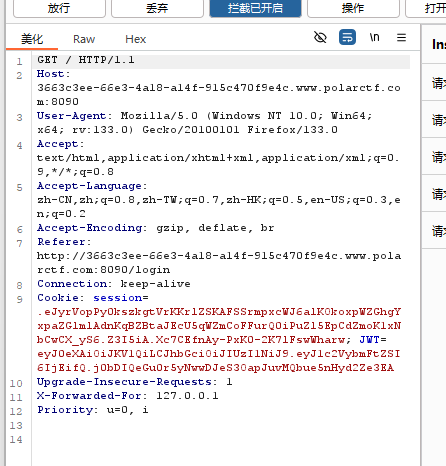The image size is (446, 466).
Task: Toggle the 拦截已开启 intercept button
Action: click(255, 8)
